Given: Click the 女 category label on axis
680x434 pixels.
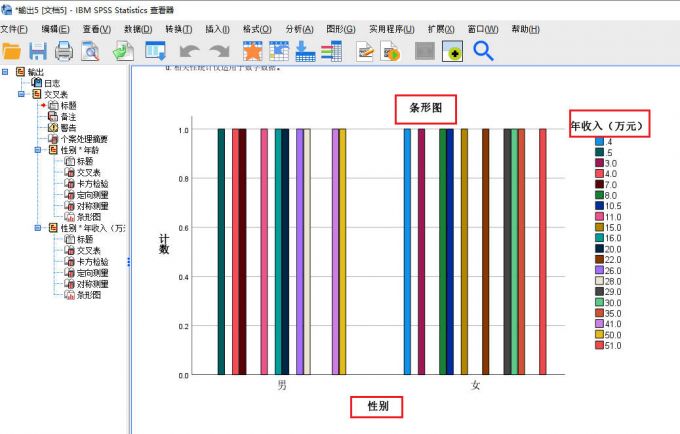Looking at the screenshot, I should click(475, 385).
